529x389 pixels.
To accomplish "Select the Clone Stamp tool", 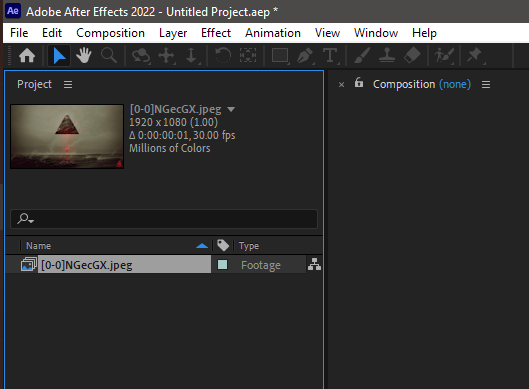I will pyautogui.click(x=387, y=56).
